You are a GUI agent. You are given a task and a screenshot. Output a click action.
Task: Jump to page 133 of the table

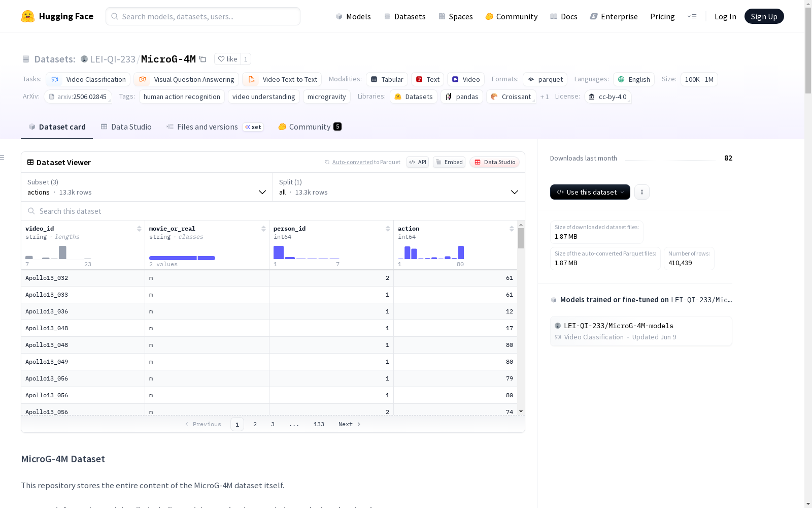click(319, 424)
